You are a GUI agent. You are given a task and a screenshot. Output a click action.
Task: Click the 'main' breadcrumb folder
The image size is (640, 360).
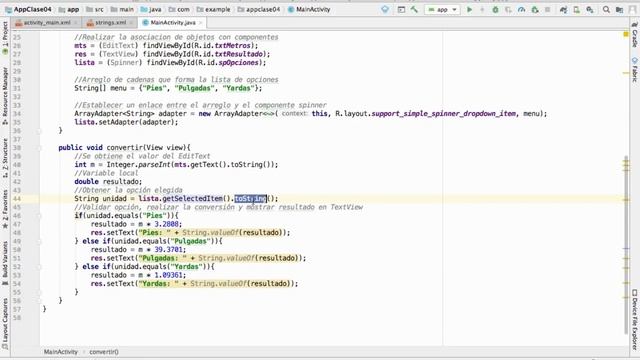click(x=122, y=9)
